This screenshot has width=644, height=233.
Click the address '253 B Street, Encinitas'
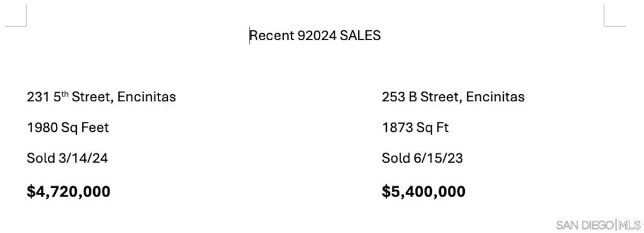453,97
